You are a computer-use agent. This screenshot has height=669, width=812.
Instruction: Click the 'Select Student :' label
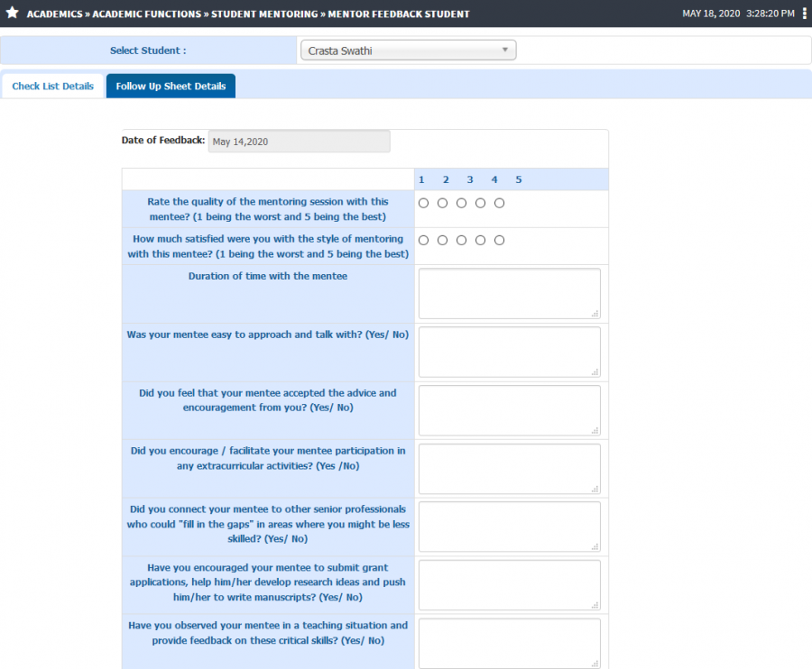(x=148, y=50)
